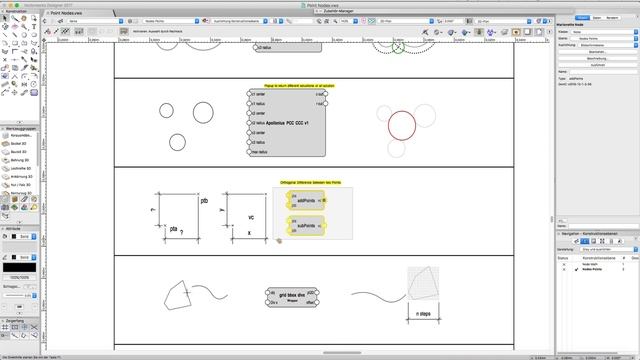Switch to the Objekt tab
This screenshot has height=360, width=640.
click(582, 18)
